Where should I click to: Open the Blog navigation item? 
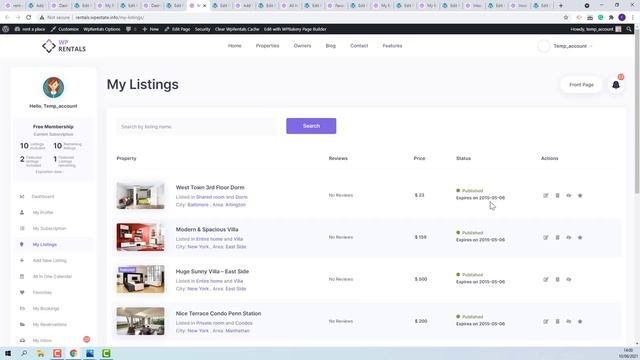click(x=331, y=46)
